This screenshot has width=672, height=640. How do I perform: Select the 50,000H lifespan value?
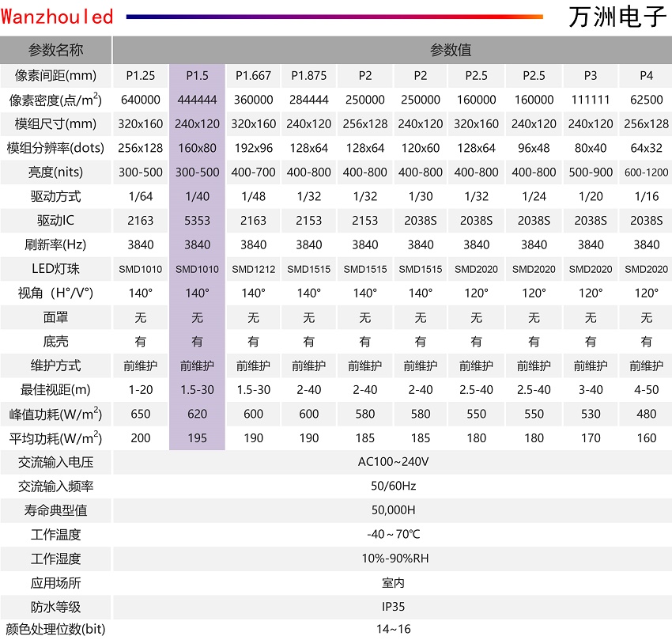[393, 510]
